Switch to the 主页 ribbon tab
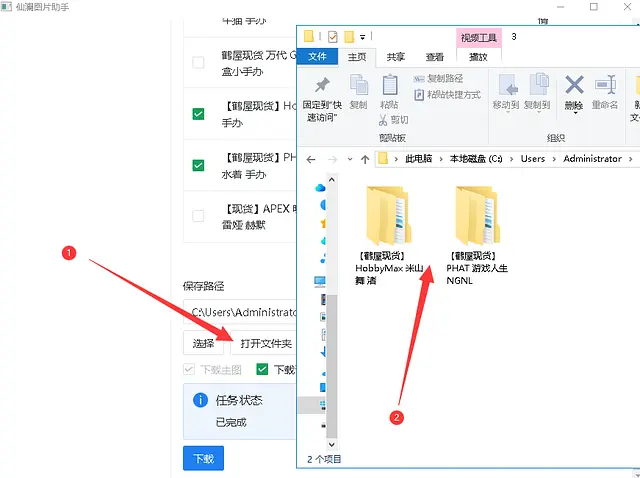Image resolution: width=640 pixels, height=478 pixels. coord(357,57)
